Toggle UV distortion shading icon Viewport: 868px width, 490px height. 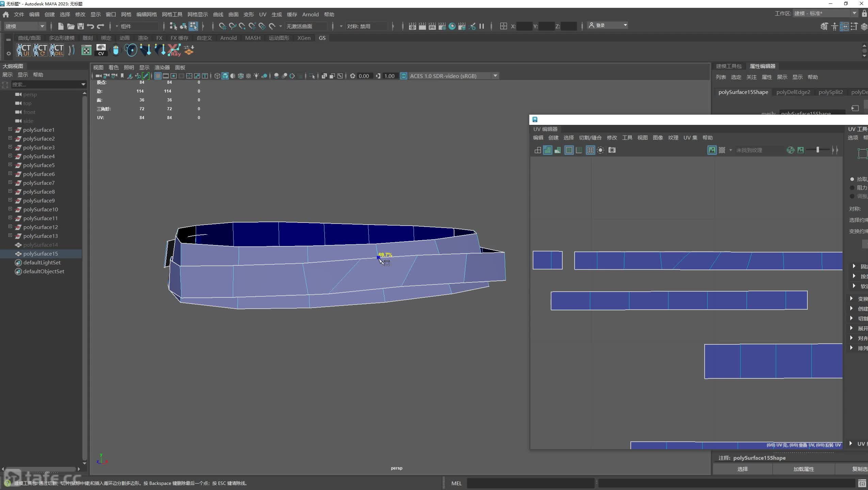(x=558, y=150)
